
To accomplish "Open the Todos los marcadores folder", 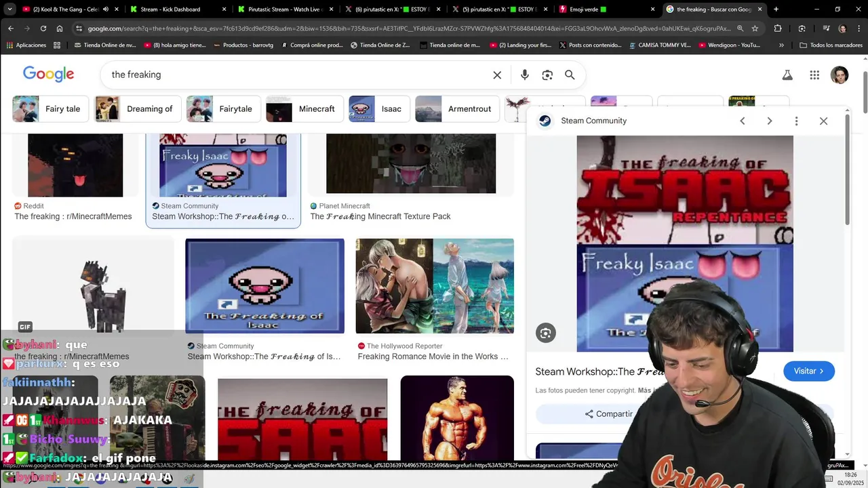I will 831,45.
